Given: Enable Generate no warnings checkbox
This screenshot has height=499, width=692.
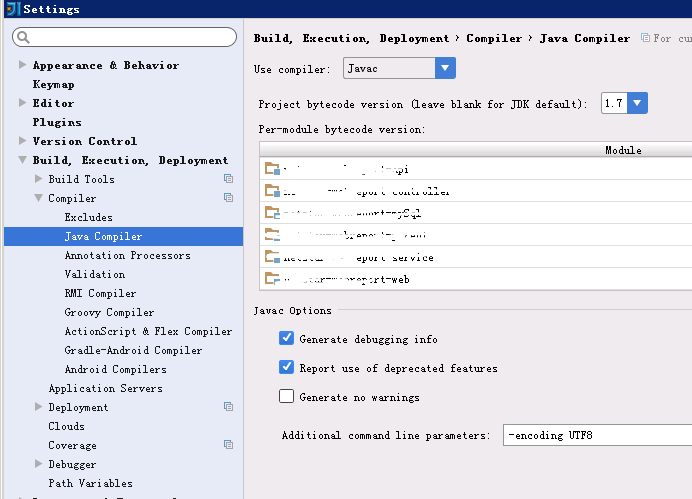Looking at the screenshot, I should click(286, 396).
